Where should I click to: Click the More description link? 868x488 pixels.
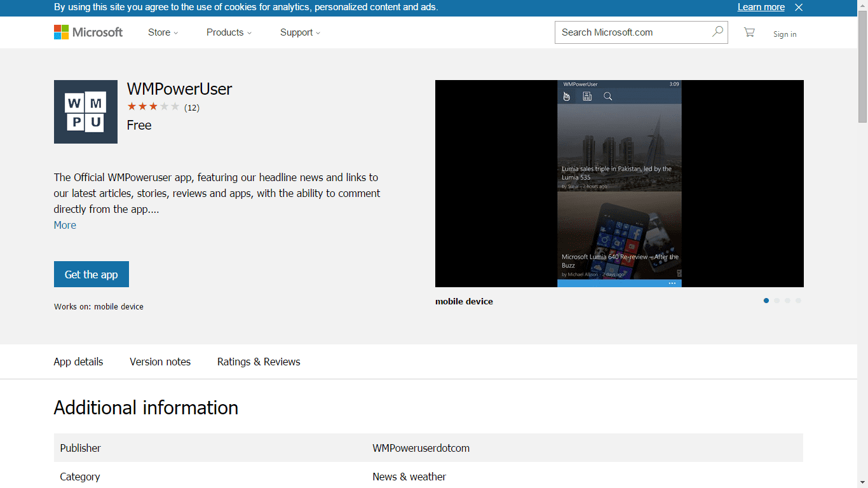[x=65, y=225]
